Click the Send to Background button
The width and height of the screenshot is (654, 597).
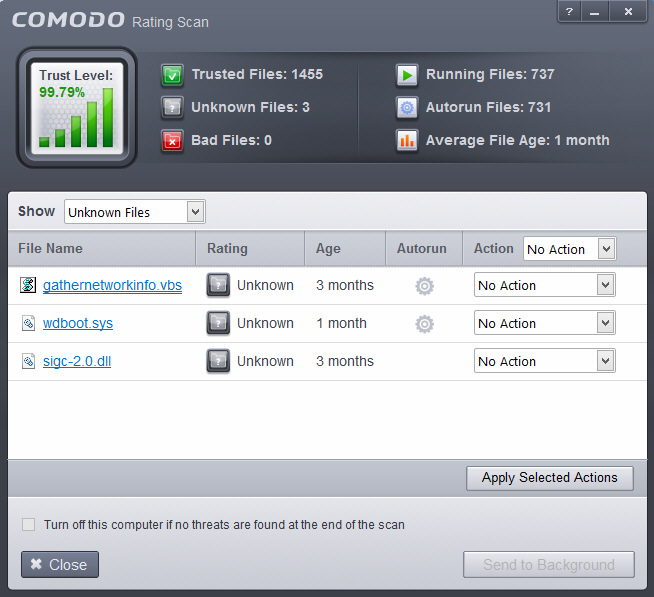[548, 564]
